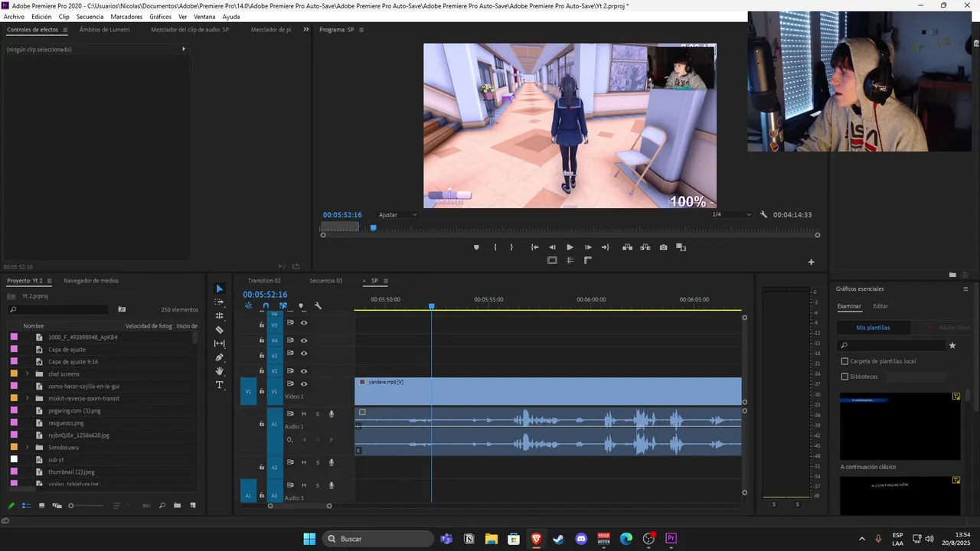Switch project panel to list view
980x551 pixels.
[x=26, y=505]
